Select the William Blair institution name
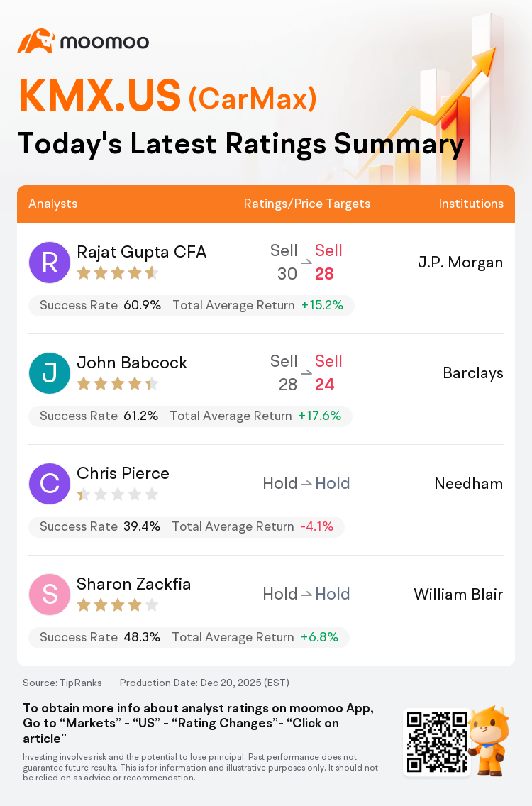Image resolution: width=532 pixels, height=806 pixels. pyautogui.click(x=458, y=595)
